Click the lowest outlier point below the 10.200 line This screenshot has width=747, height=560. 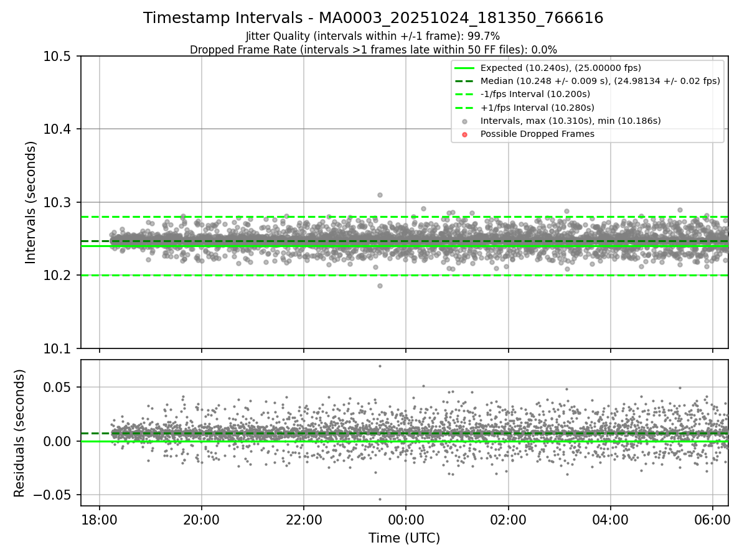[380, 286]
